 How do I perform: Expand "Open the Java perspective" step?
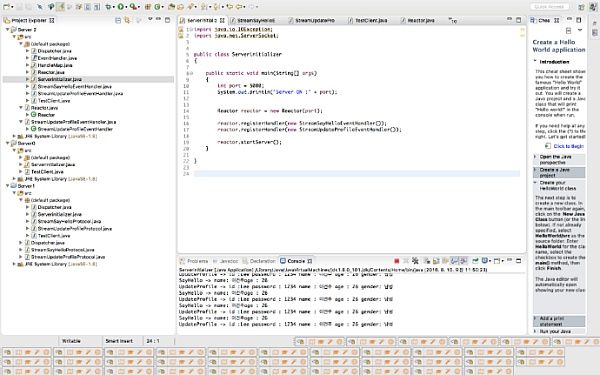point(535,157)
